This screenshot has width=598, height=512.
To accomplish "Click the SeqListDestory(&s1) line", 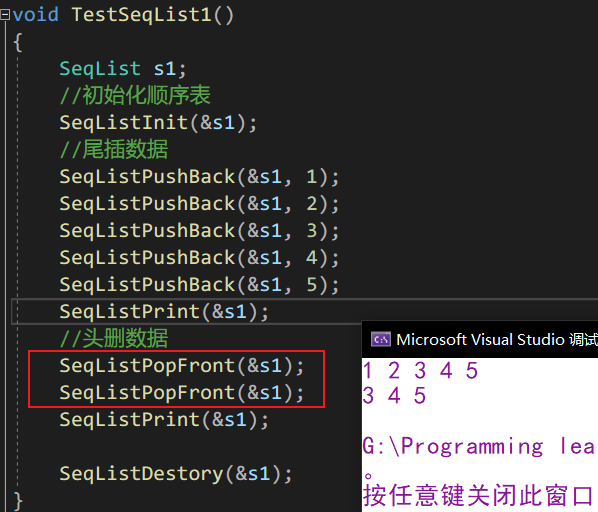I will (176, 474).
